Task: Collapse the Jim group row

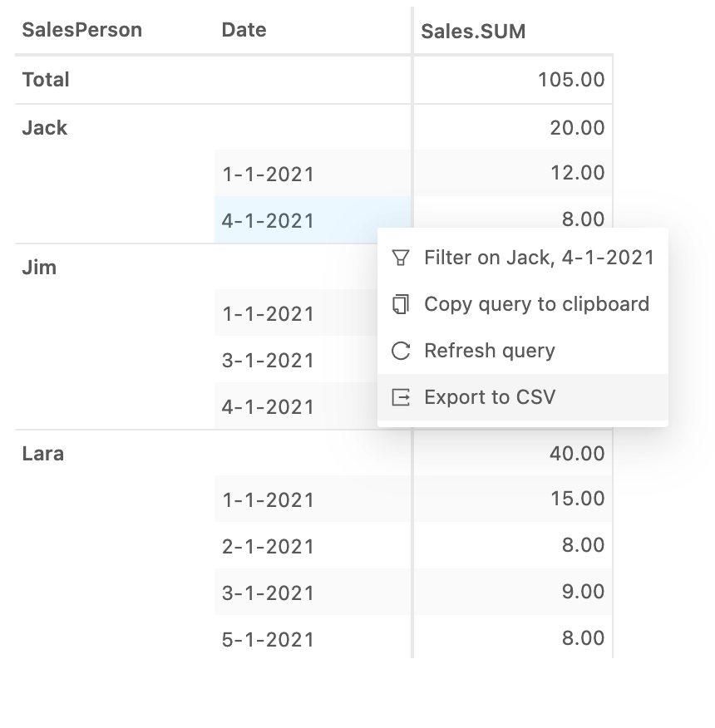Action: [x=39, y=268]
